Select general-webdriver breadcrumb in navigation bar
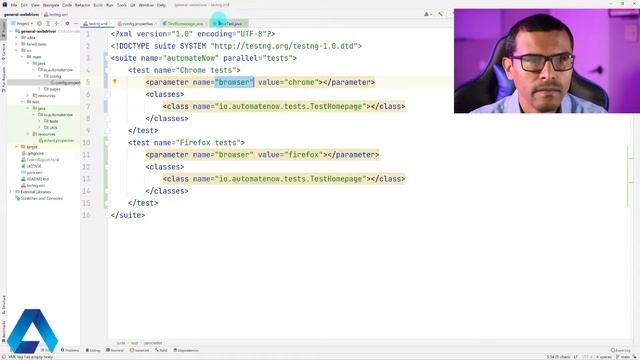Screen dimensions: 640x360 point(21,14)
